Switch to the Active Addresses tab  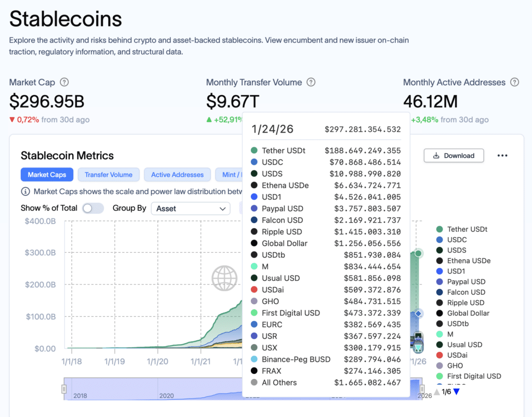[178, 175]
